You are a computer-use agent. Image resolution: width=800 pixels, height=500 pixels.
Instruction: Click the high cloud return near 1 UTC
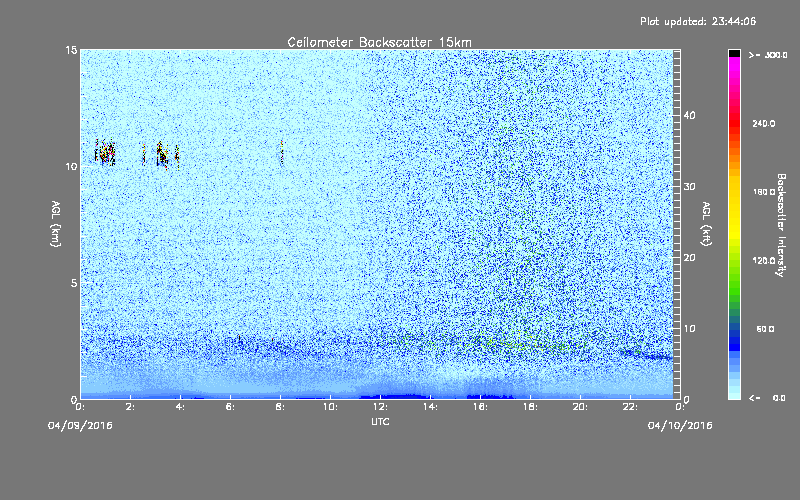click(x=105, y=152)
